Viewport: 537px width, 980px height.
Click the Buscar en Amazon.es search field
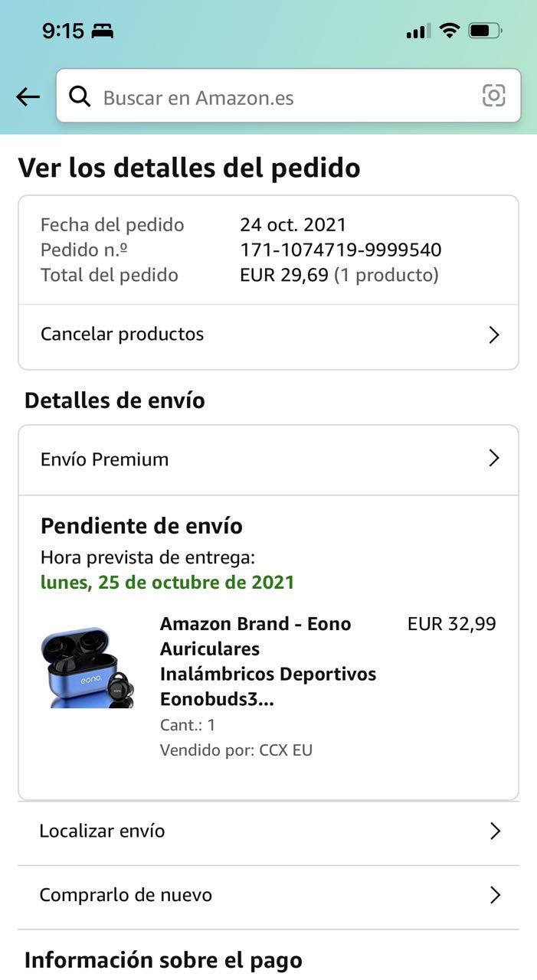[283, 97]
